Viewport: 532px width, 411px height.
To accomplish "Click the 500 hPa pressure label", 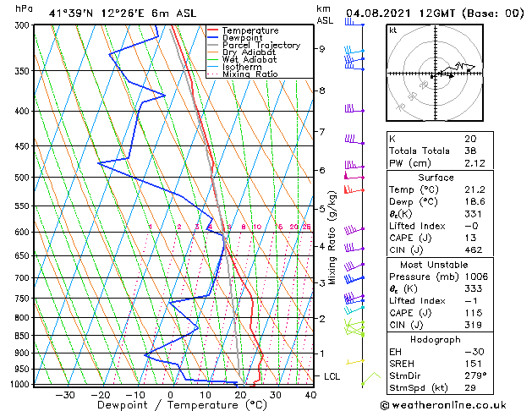I will pyautogui.click(x=22, y=178).
